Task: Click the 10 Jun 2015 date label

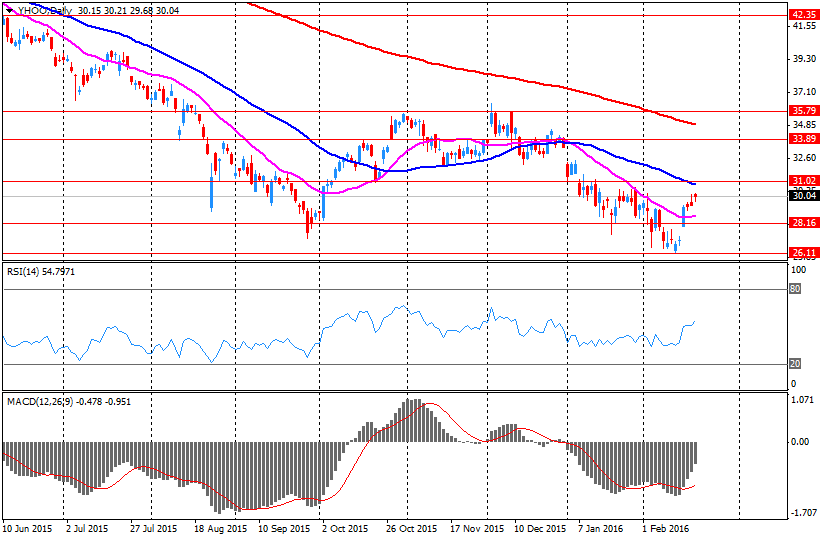Action: click(27, 529)
